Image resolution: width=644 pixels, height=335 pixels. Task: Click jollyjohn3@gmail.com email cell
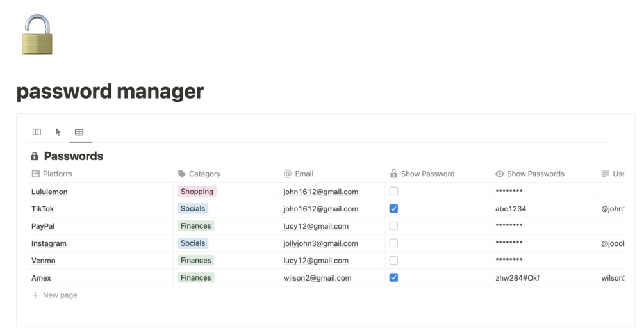point(321,243)
